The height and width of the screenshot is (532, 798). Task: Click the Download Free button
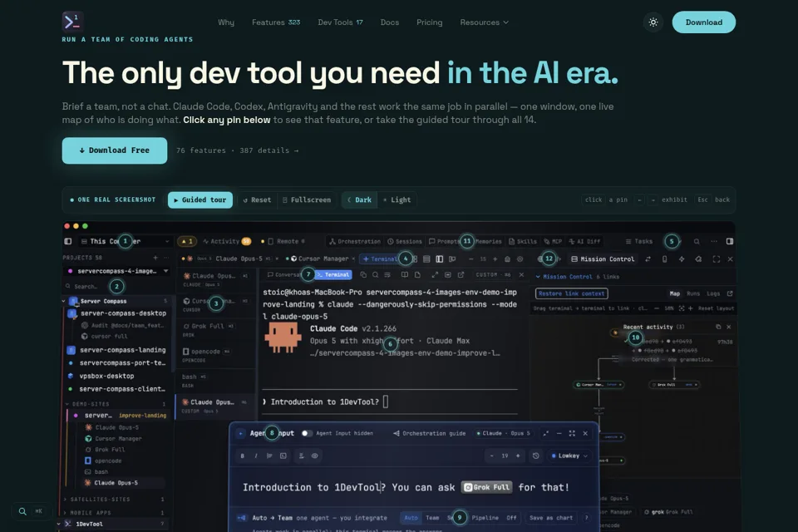(115, 150)
